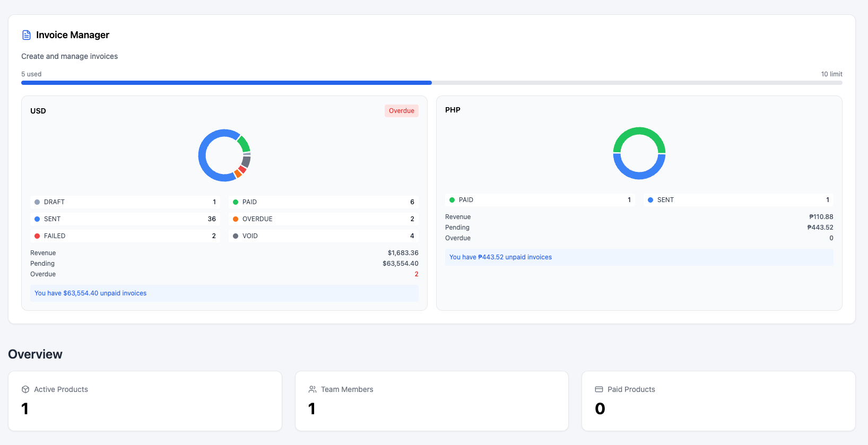Click the Paid Products card icon
This screenshot has height=445, width=868.
(x=599, y=389)
